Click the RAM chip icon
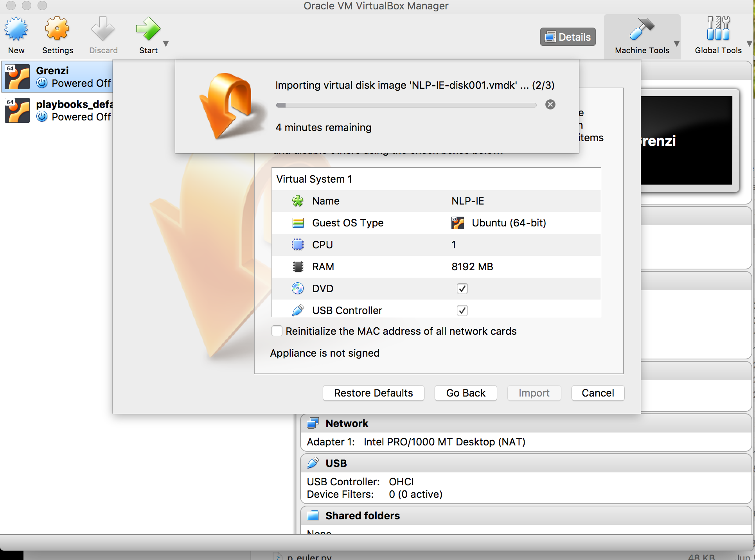The width and height of the screenshot is (755, 560). (298, 267)
